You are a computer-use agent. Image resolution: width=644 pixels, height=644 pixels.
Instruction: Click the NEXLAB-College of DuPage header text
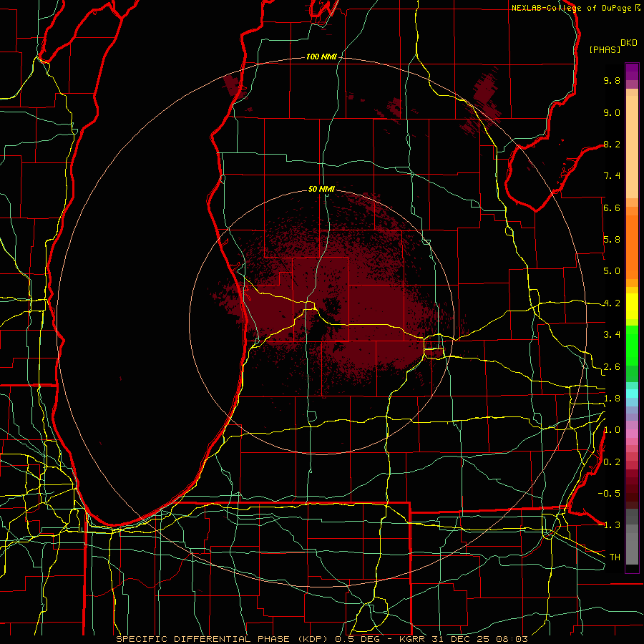point(572,8)
